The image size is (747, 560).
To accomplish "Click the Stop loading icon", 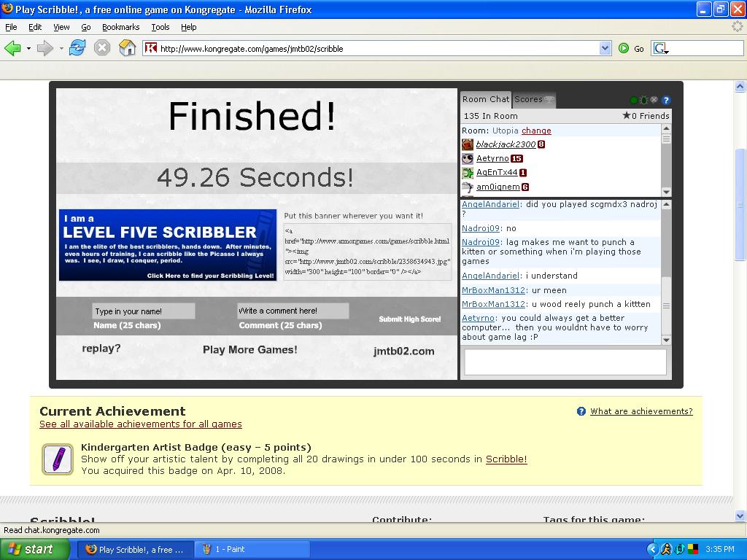I will tap(102, 48).
